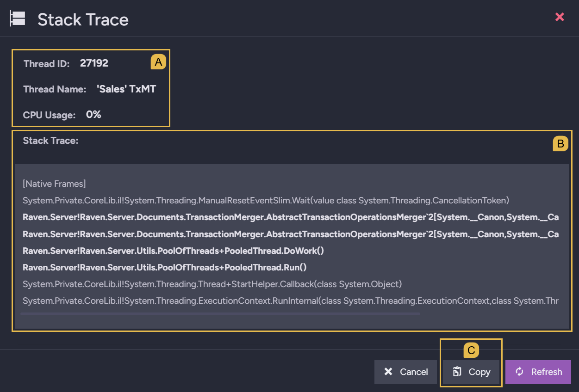Click the ManualResetEventSlim.Wait stack line
The image size is (579, 392).
click(266, 201)
